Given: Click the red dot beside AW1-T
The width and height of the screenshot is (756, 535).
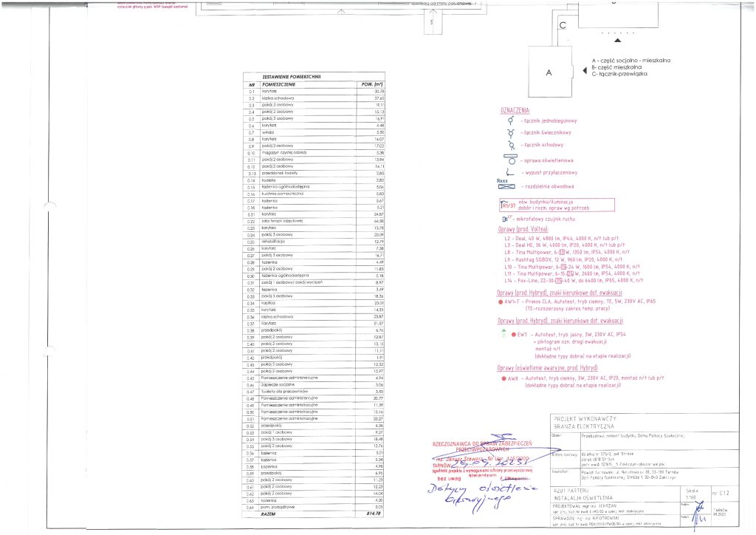Looking at the screenshot, I should pos(501,302).
